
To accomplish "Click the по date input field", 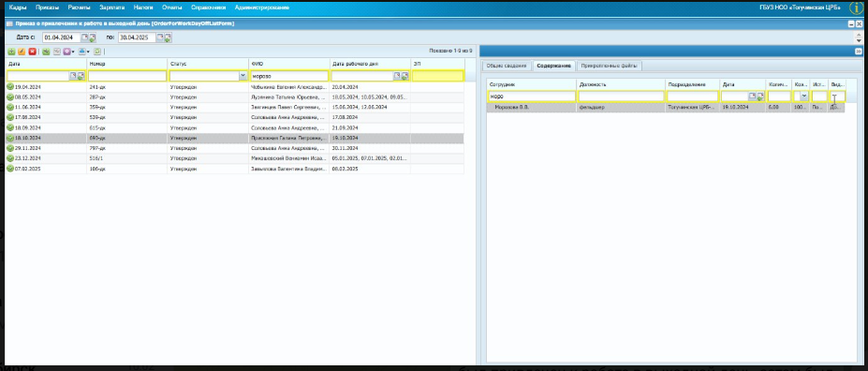I will pos(137,37).
